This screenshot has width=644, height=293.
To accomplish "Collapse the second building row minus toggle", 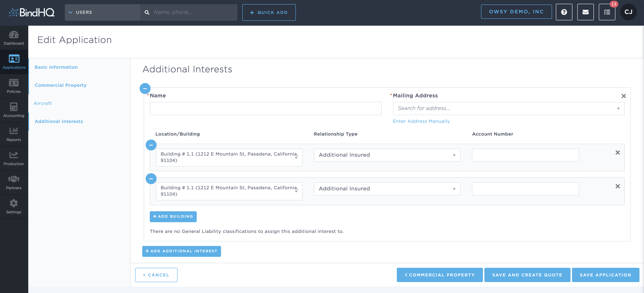I will pos(151,179).
